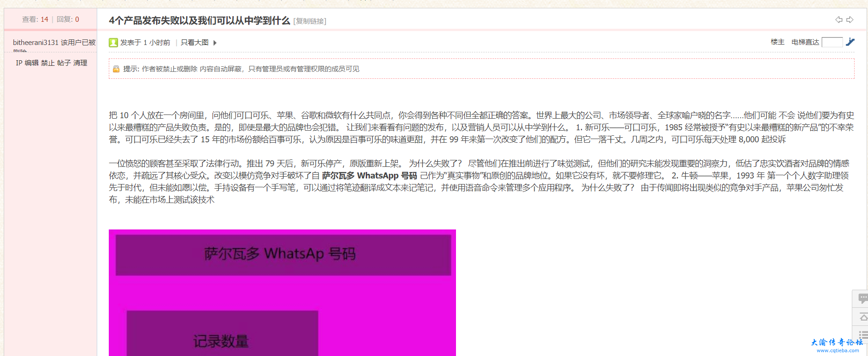Click the 清理 cleanup link
The width and height of the screenshot is (868, 356).
click(x=80, y=63)
